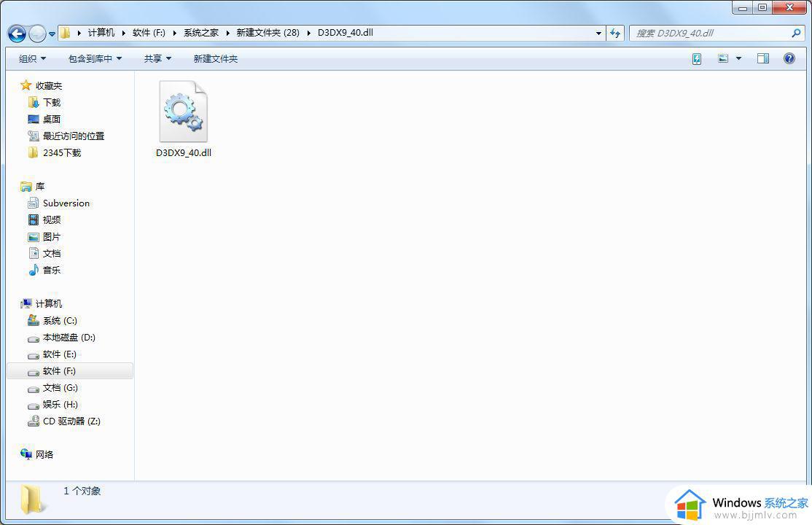Open the more view options dropdown arrow
Screen dimensions: 812x525
(738, 58)
